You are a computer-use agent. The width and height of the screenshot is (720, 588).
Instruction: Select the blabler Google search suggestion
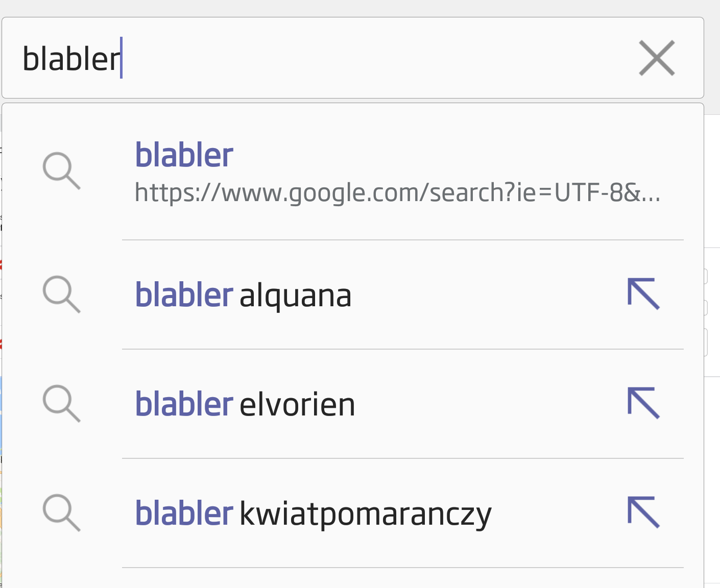353,171
